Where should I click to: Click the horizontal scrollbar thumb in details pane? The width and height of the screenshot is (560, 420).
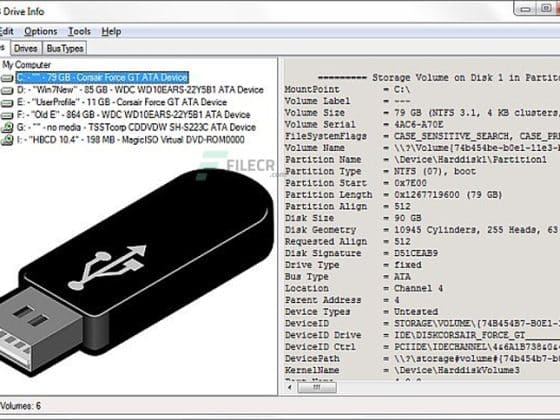click(317, 388)
